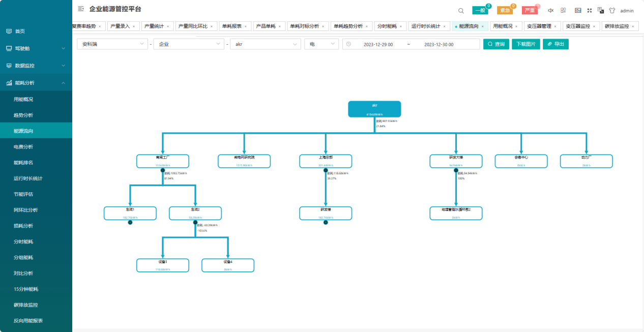Screen dimensions: 644x332
Task: Collapse the 上海总部 node circle toggle
Action: pos(326,170)
